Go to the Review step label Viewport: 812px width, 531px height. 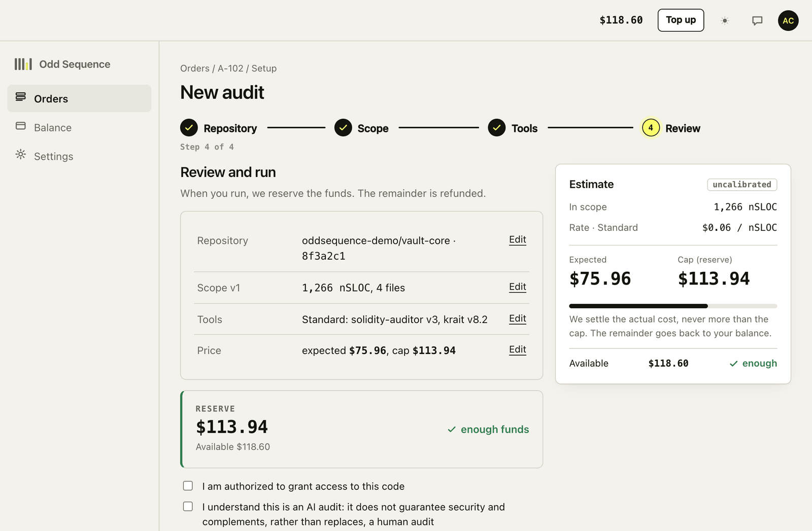683,128
